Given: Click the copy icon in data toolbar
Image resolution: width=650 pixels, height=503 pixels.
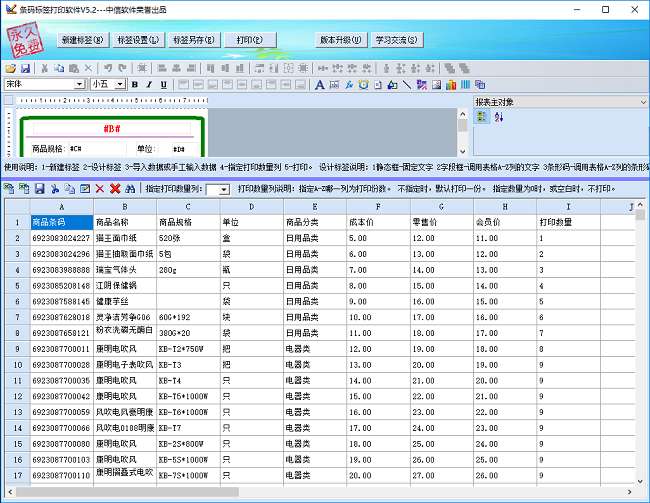Looking at the screenshot, I should [x=70, y=189].
